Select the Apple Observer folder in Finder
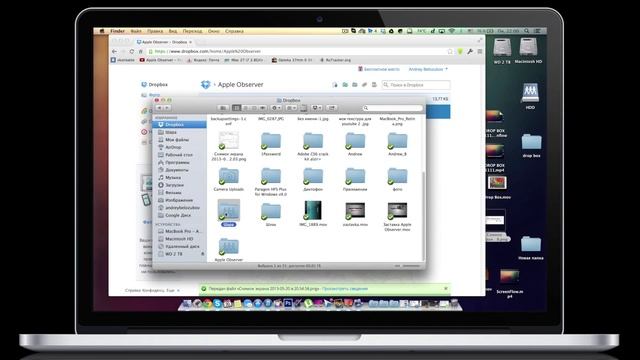This screenshot has height=360, width=640. tap(229, 247)
